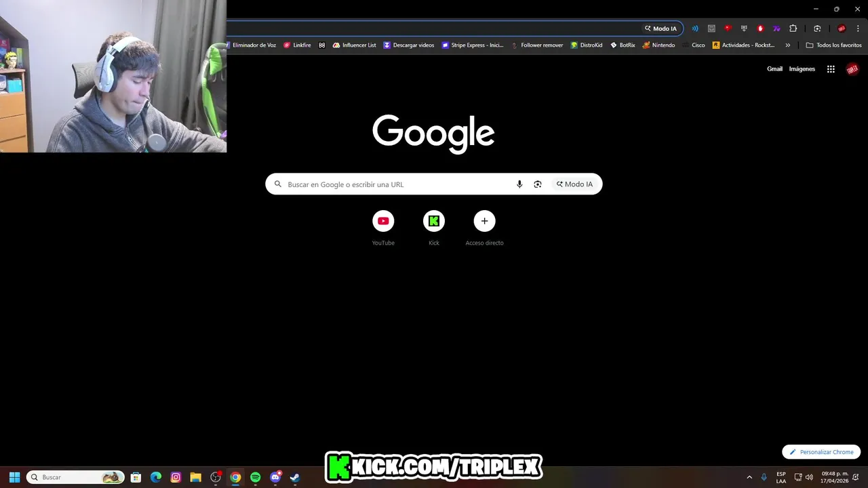Open OBS Studio from taskbar
This screenshot has height=488, width=868.
pos(216,477)
